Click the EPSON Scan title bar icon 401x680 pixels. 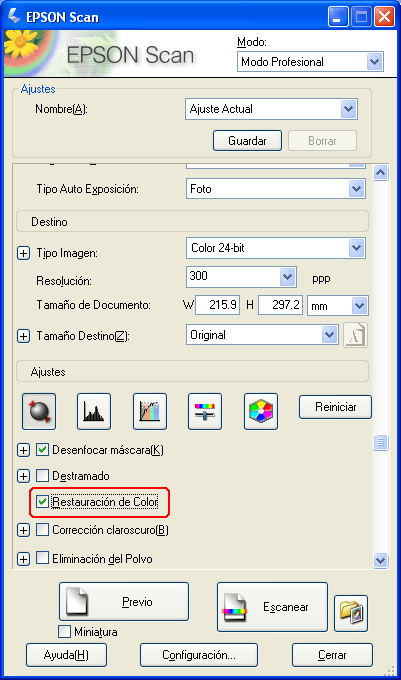[x=13, y=16]
